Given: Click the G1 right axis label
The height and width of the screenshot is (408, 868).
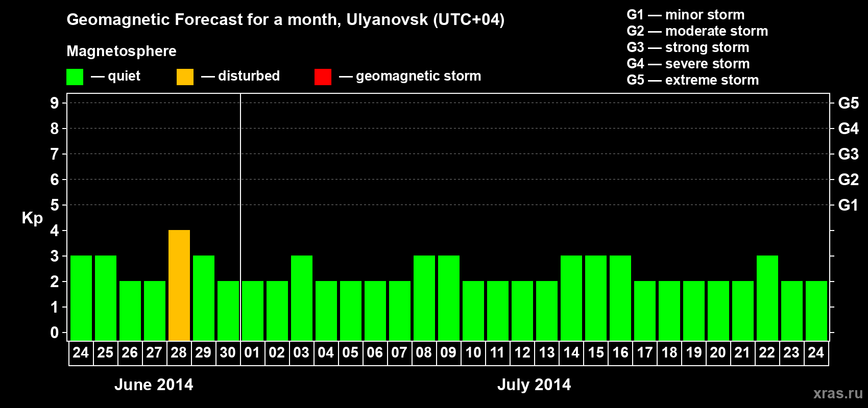Looking at the screenshot, I should tap(849, 205).
